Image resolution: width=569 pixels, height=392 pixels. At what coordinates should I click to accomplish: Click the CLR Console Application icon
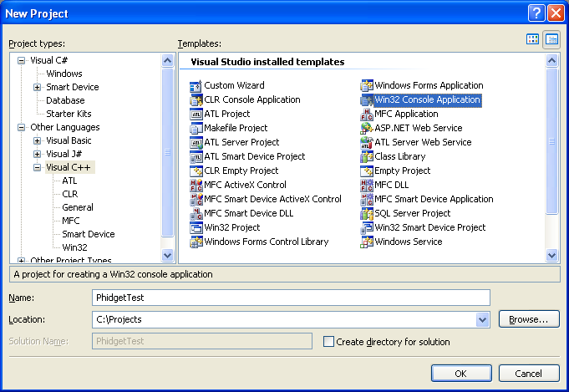pos(196,100)
